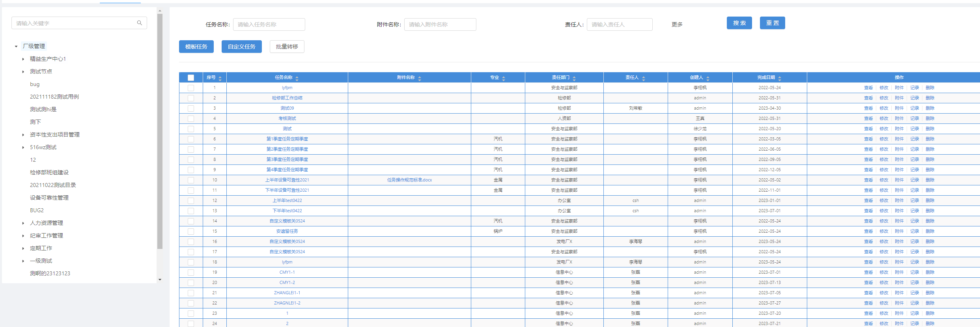980x327 pixels.
Task: Expand the 人力资源管理 node
Action: (x=23, y=223)
